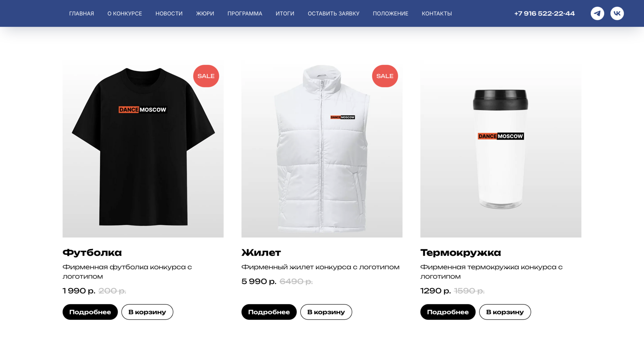
Task: Open the VK social icon
Action: tap(617, 13)
